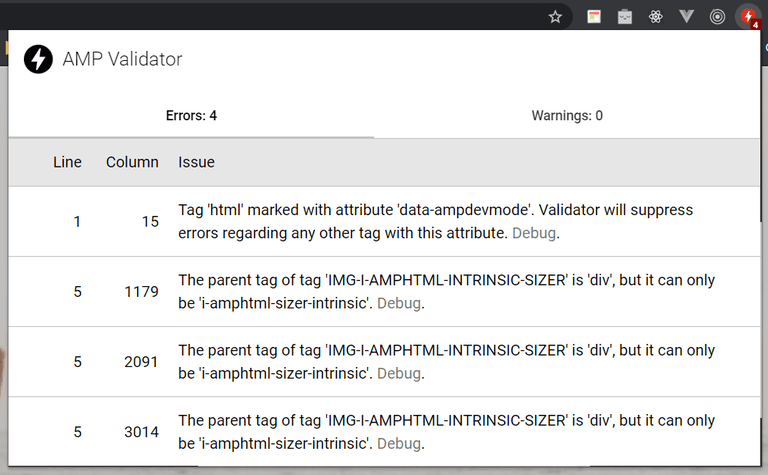Open the concentric circles extension icon
Screen dimensions: 768x475
pos(717,17)
